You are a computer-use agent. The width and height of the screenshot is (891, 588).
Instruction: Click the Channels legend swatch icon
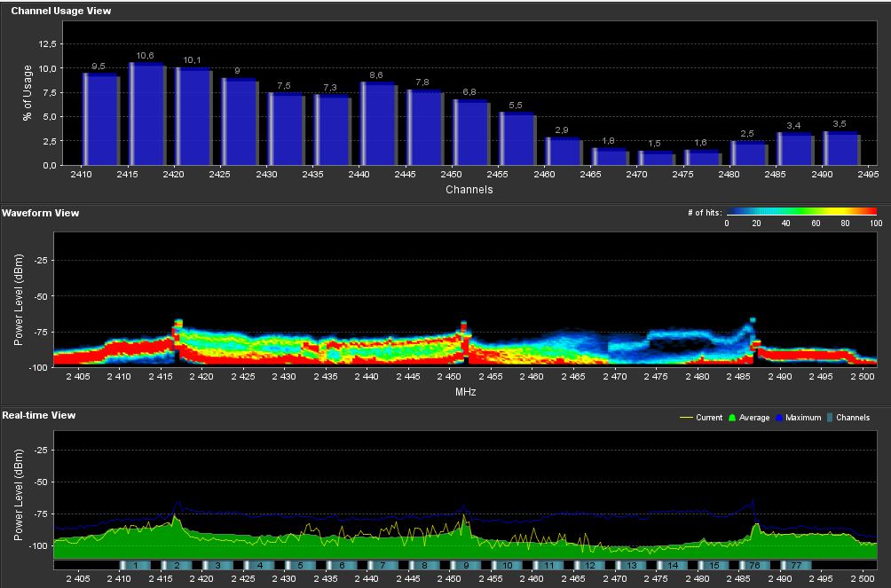click(x=830, y=418)
